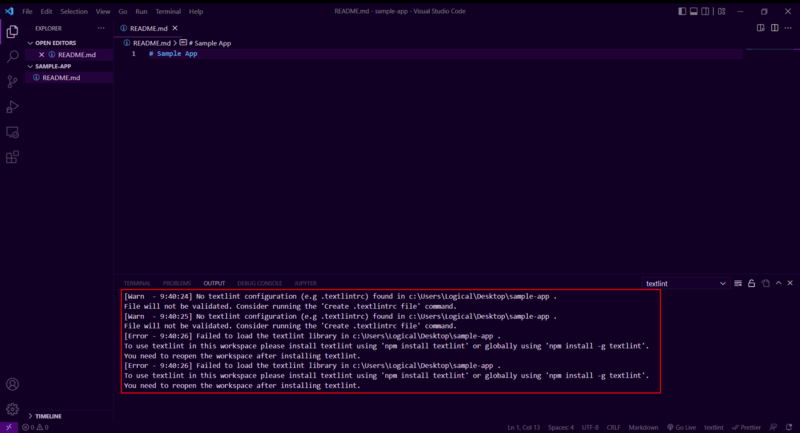Close README.md in Open Editors list
800x433 pixels.
click(41, 55)
